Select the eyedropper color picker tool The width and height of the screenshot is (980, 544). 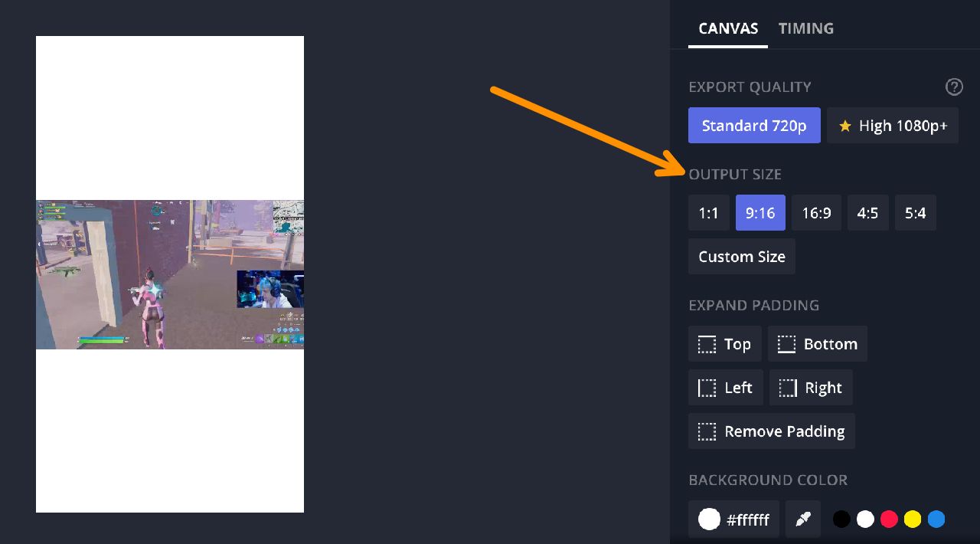click(x=802, y=519)
